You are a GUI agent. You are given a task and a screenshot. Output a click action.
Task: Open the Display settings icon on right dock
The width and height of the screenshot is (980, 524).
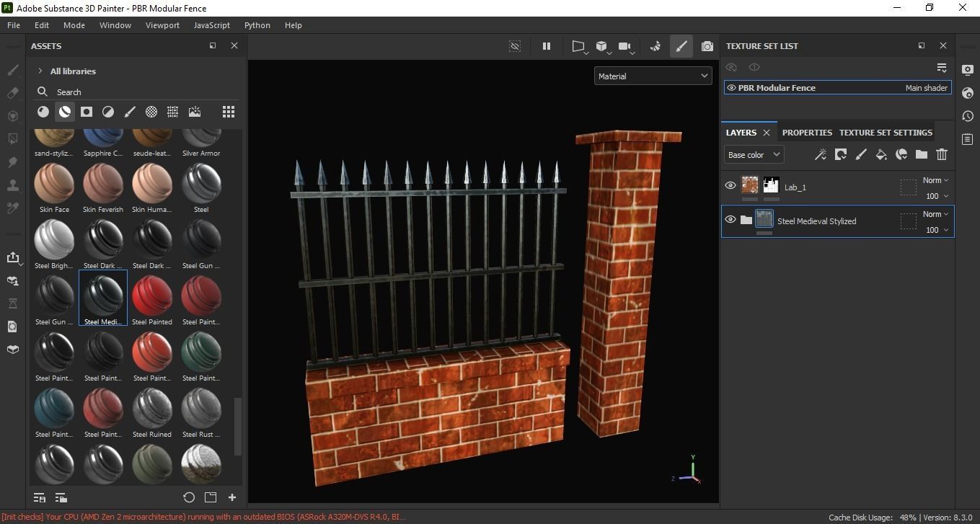coord(968,70)
